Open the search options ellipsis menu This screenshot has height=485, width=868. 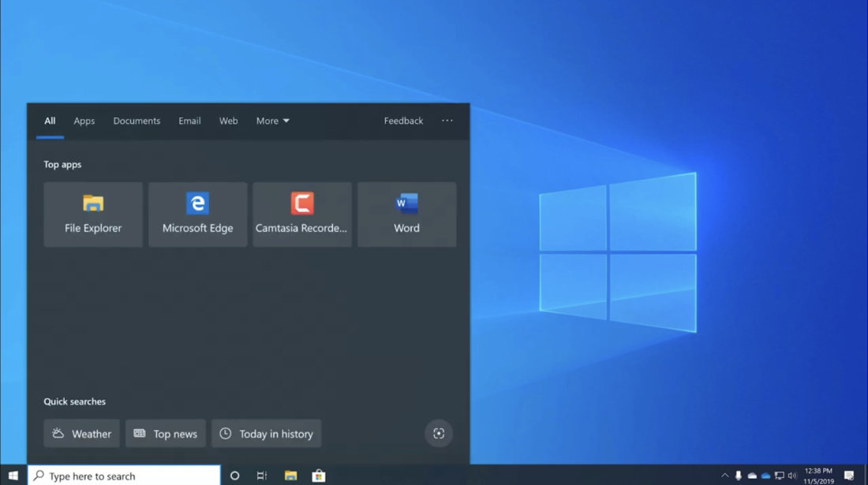tap(447, 121)
